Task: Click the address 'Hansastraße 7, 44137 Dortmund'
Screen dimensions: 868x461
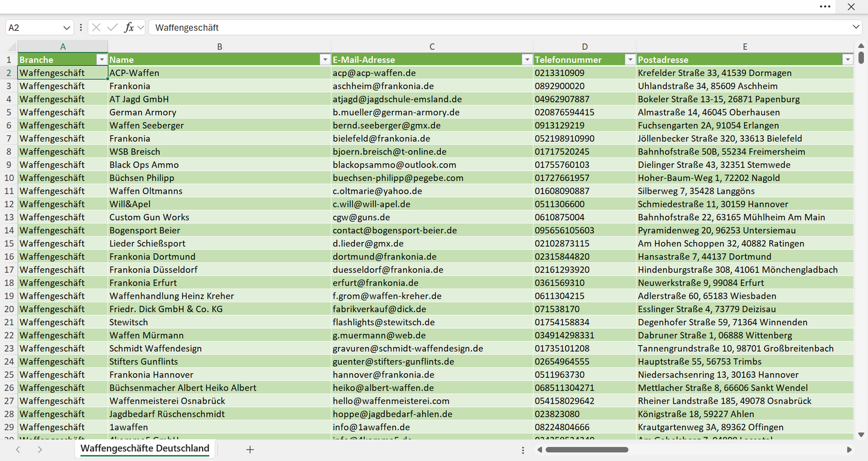Action: [x=705, y=257]
